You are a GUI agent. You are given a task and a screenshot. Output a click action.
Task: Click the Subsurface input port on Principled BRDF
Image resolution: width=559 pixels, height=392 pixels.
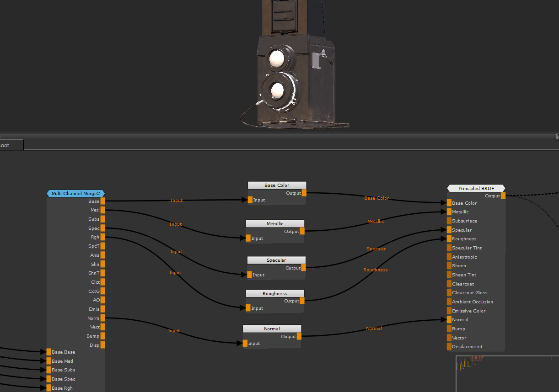(449, 221)
